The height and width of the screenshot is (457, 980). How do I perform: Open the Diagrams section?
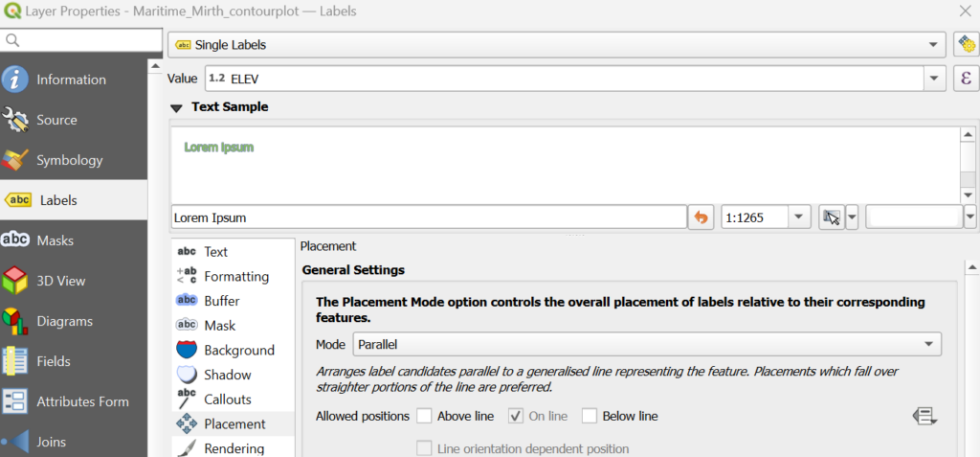[x=64, y=321]
